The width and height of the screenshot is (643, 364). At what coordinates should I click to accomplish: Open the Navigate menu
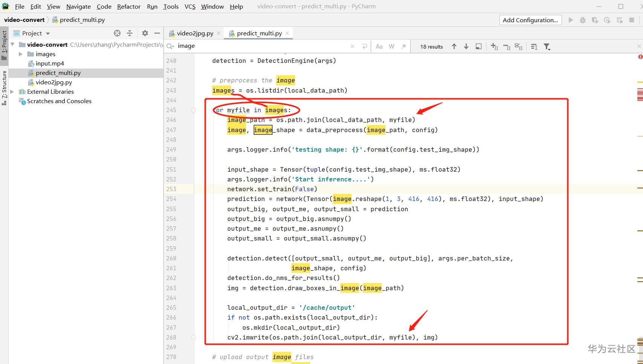click(x=78, y=6)
